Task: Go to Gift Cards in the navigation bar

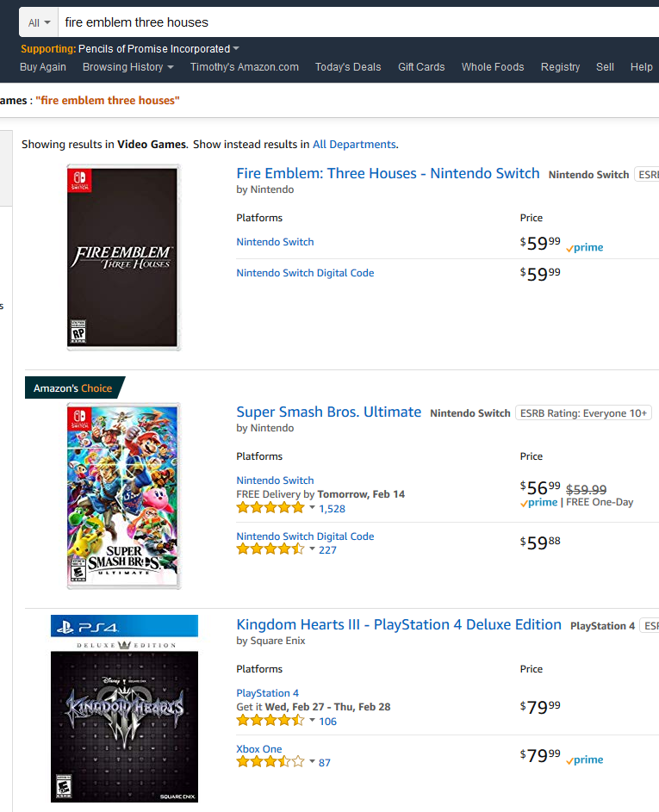Action: coord(421,67)
